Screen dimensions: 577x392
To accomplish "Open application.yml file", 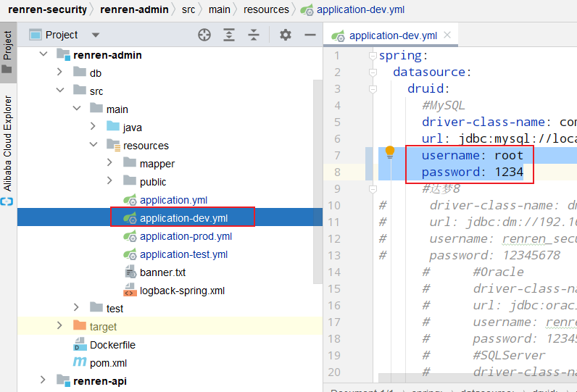I will point(173,200).
